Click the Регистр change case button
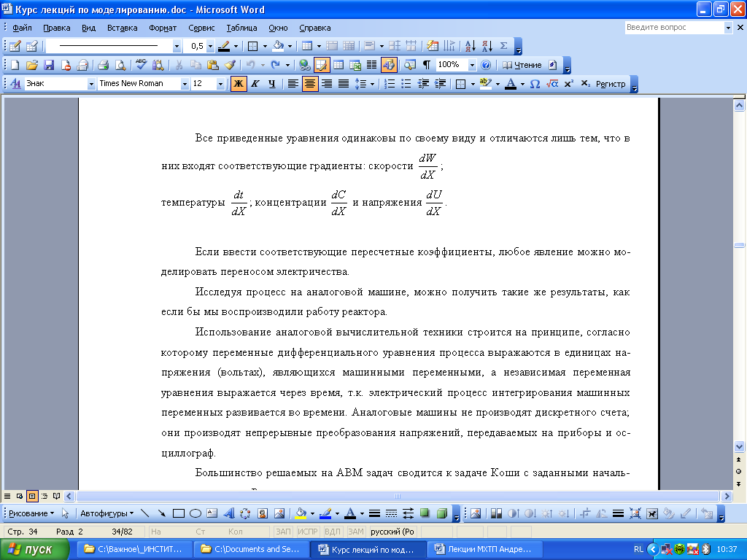The image size is (747, 560). [x=611, y=84]
